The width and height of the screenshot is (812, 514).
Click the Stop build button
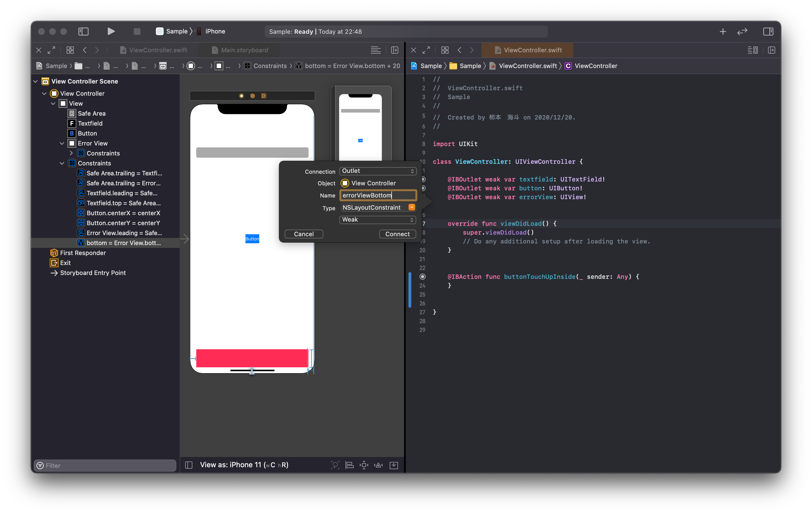tap(137, 31)
